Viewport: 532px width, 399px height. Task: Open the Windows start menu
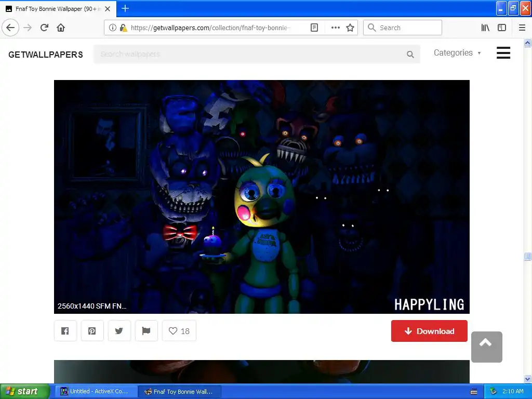tap(25, 392)
